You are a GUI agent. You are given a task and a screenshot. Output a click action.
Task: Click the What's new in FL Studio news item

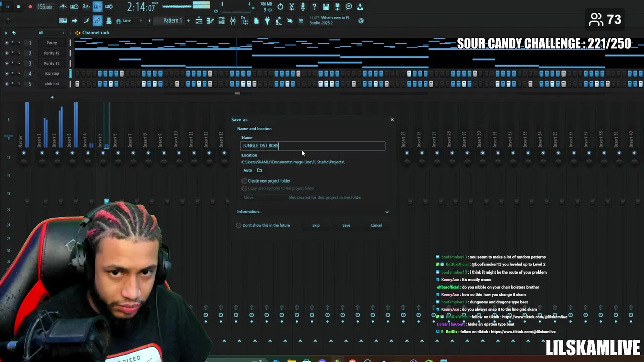tap(330, 20)
